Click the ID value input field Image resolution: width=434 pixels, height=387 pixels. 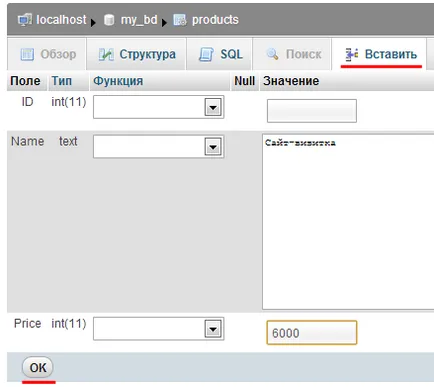coord(312,111)
